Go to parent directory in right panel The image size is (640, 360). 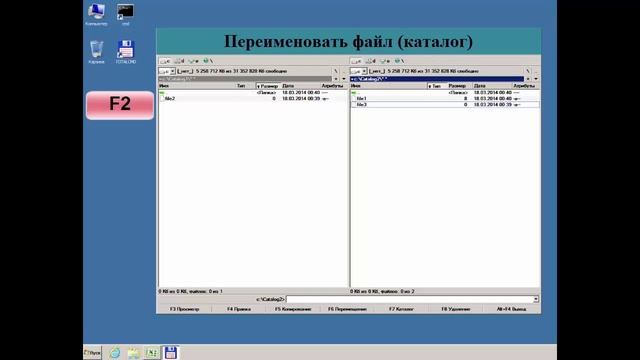[536, 71]
